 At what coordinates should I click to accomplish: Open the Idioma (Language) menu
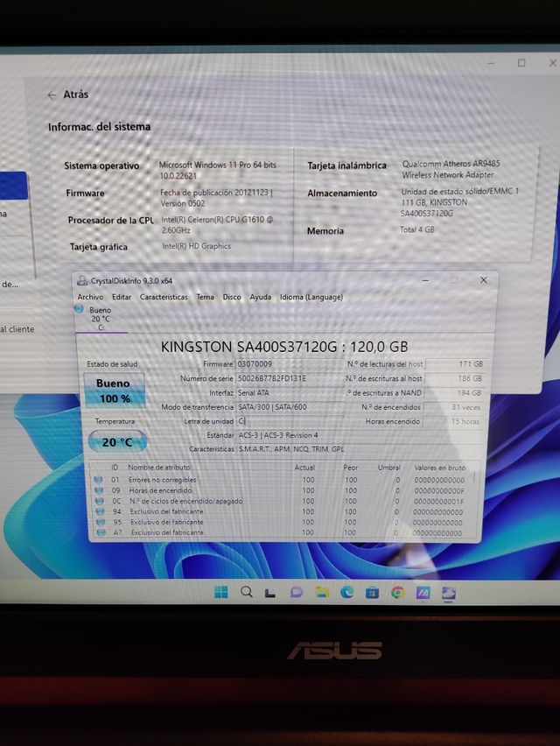(311, 297)
